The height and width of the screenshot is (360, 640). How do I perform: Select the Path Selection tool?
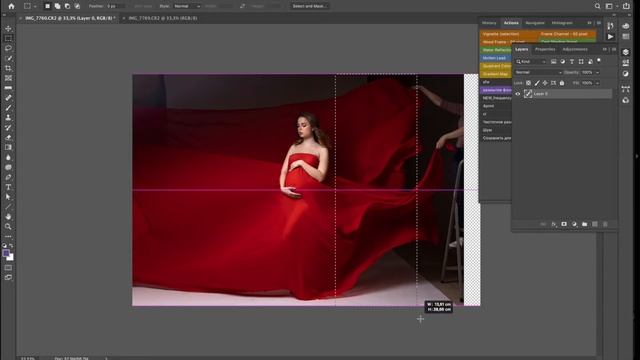click(x=8, y=197)
